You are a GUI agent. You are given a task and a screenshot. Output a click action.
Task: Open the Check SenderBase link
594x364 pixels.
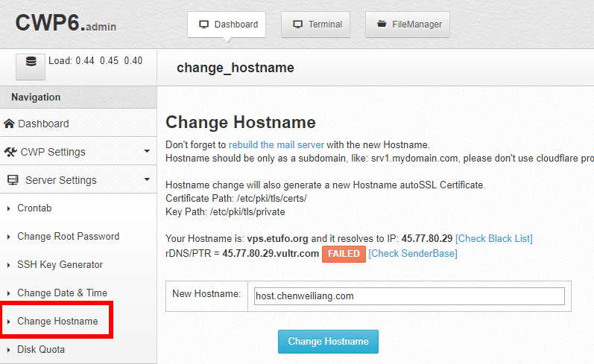pyautogui.click(x=412, y=254)
